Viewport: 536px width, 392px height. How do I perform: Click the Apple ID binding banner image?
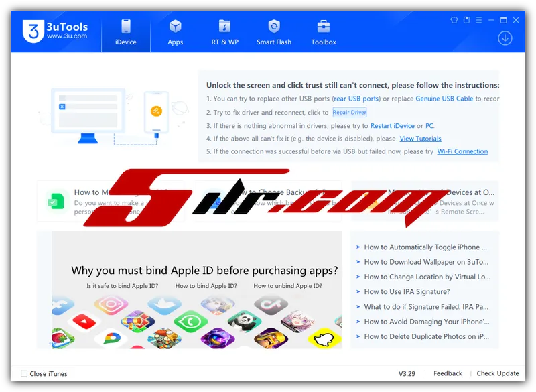(x=197, y=295)
